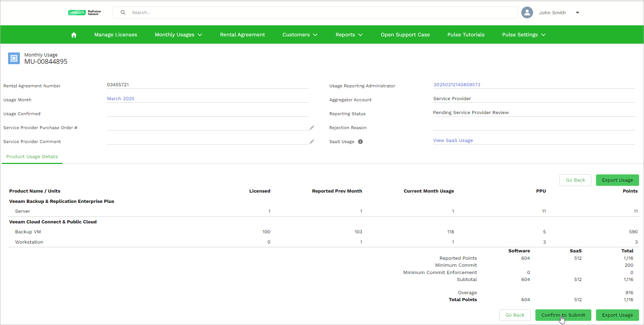Click the Service Provider Purchase Order field
The width and height of the screenshot is (644, 325).
coord(208,127)
